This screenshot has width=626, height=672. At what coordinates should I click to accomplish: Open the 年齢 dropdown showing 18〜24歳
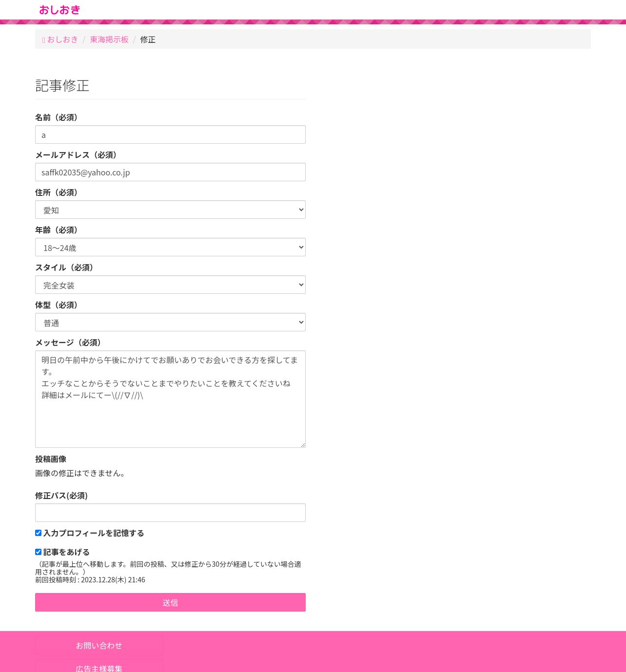170,247
